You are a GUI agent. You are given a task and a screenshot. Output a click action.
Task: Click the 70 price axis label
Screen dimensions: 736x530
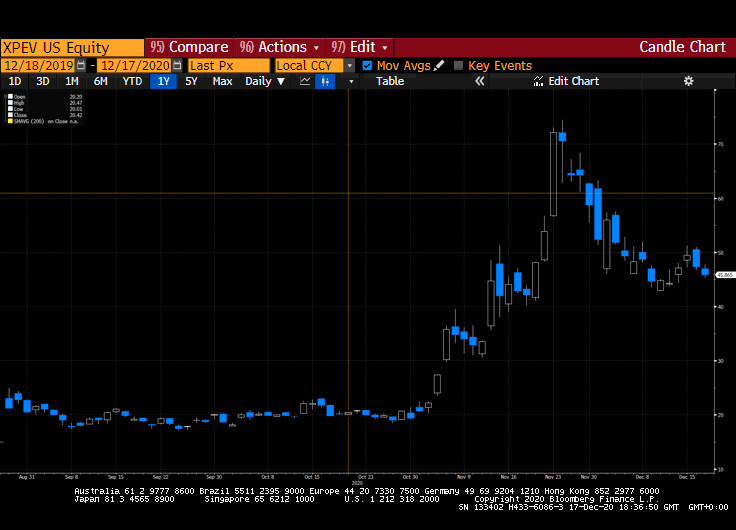pyautogui.click(x=721, y=144)
